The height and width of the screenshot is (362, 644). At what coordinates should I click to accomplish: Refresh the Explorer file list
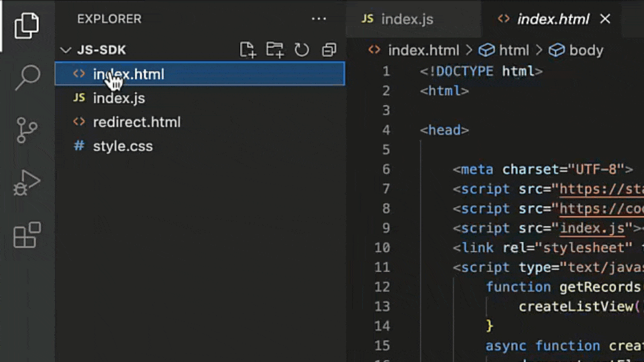[302, 50]
